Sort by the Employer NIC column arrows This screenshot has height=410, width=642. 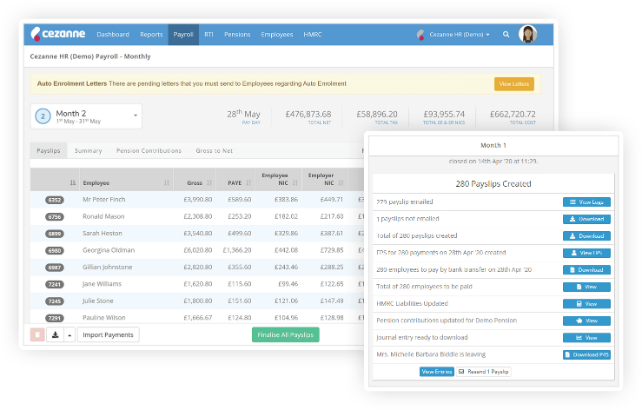point(341,183)
